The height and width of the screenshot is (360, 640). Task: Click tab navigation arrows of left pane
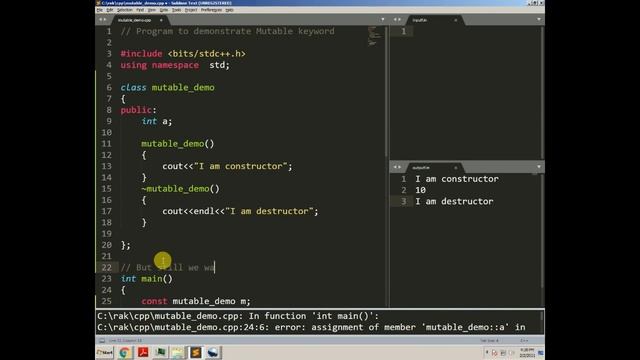102,20
